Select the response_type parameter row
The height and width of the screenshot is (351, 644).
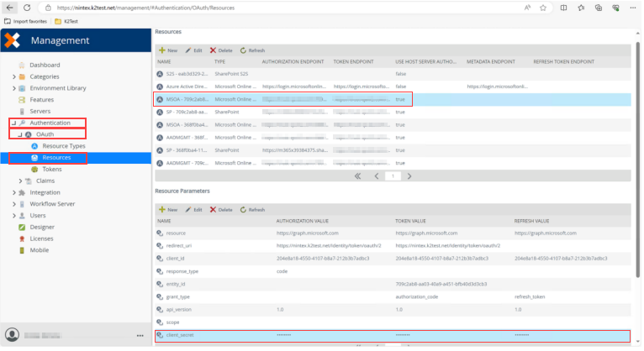click(393, 271)
